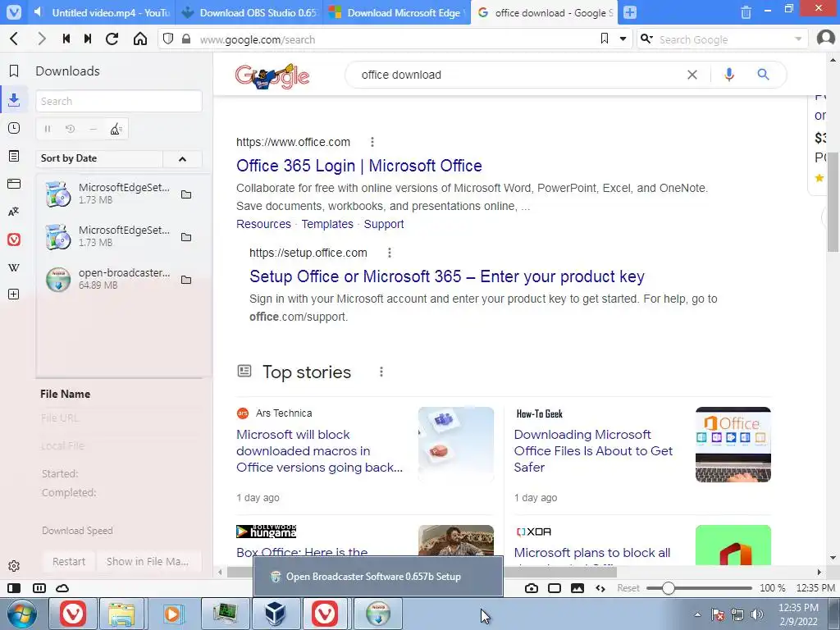Add a new web panel

coord(14,294)
